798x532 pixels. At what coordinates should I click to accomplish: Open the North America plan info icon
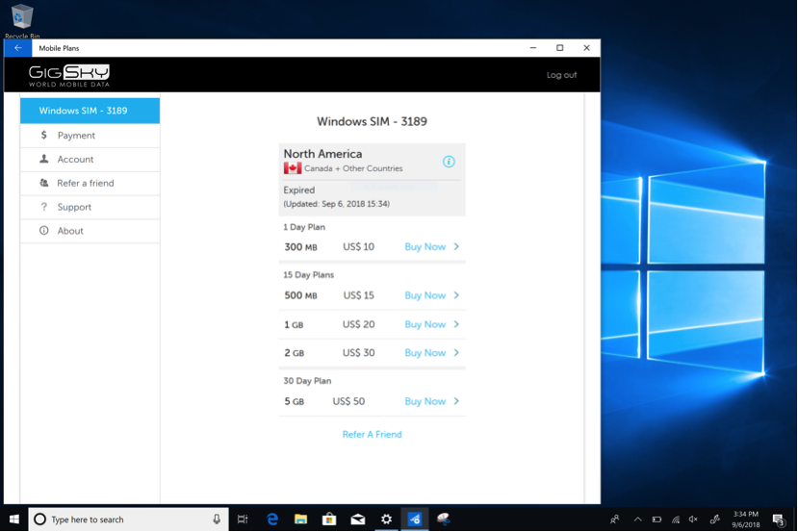point(449,162)
